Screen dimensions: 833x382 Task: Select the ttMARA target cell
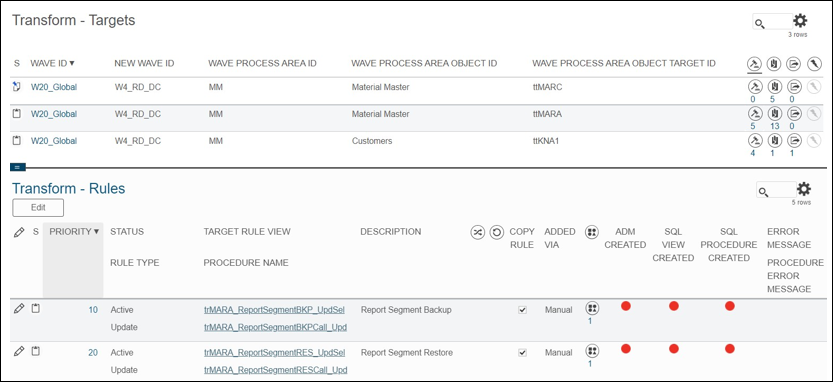coord(547,114)
